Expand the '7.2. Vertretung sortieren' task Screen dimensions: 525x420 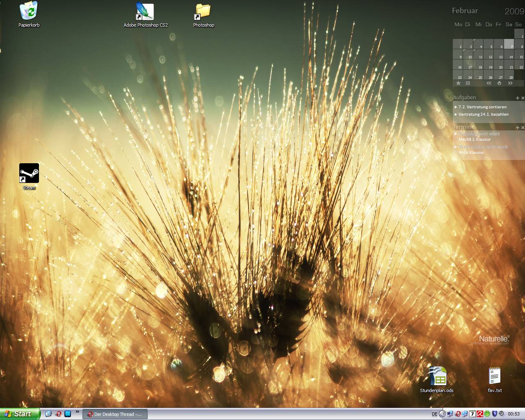[456, 107]
